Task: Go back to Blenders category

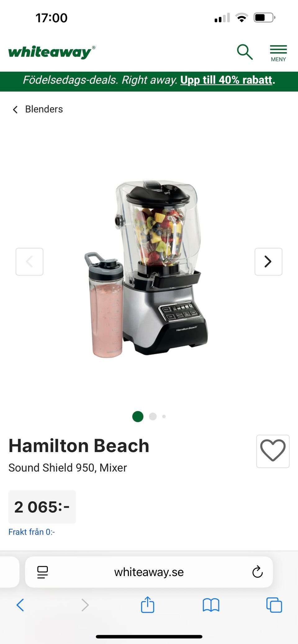Action: pos(38,109)
